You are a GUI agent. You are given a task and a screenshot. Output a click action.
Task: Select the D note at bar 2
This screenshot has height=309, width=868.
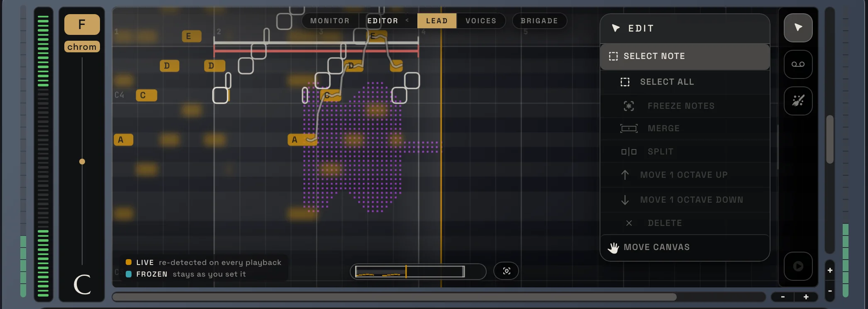tap(215, 66)
